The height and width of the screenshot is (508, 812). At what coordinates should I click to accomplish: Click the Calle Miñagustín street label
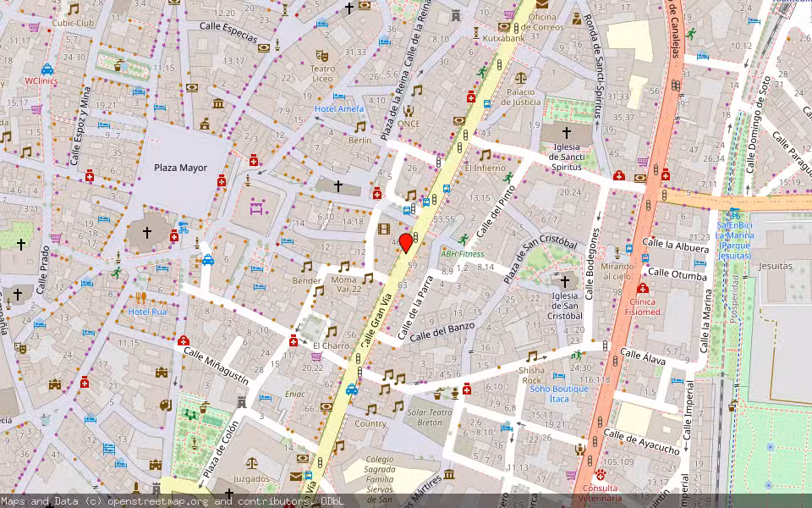217,367
